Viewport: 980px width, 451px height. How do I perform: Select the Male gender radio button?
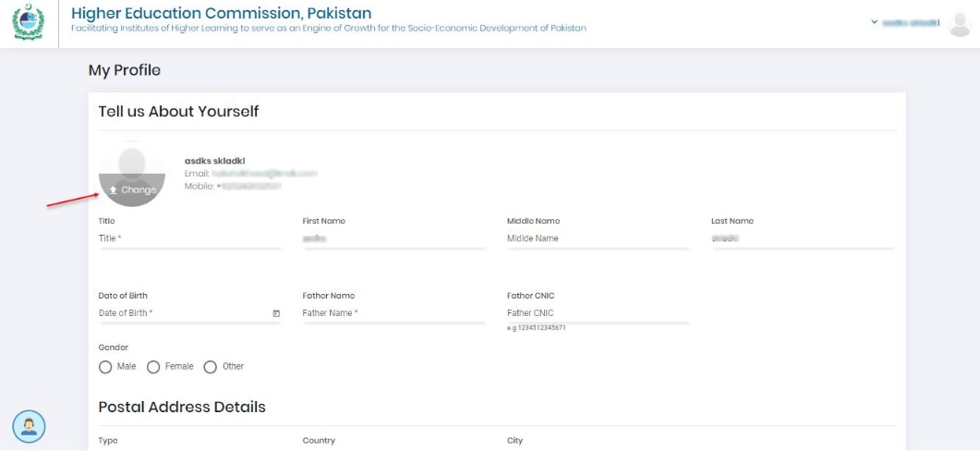[x=105, y=367]
